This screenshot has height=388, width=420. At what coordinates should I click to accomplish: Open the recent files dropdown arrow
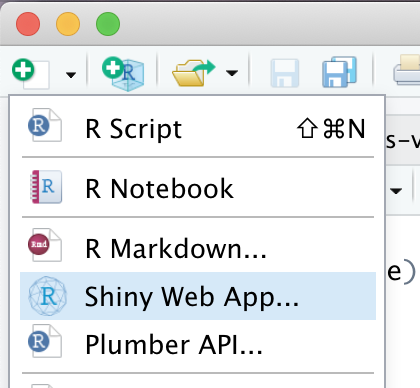coord(232,72)
